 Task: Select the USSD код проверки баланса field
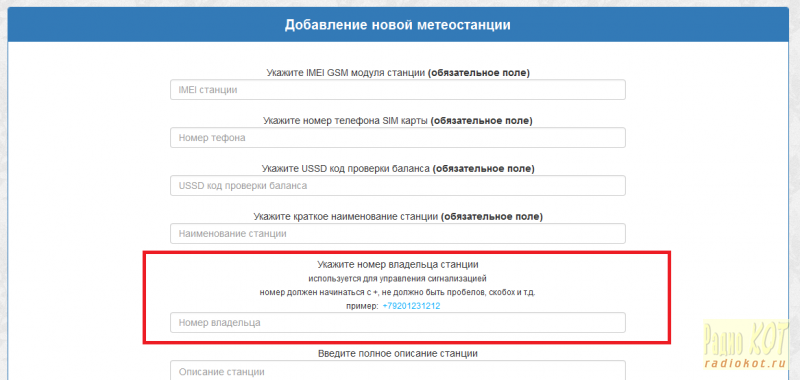[x=397, y=186]
